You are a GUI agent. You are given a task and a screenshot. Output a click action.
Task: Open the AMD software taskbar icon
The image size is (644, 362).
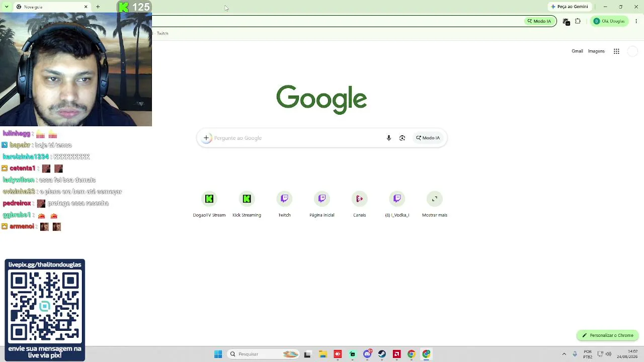pyautogui.click(x=396, y=354)
